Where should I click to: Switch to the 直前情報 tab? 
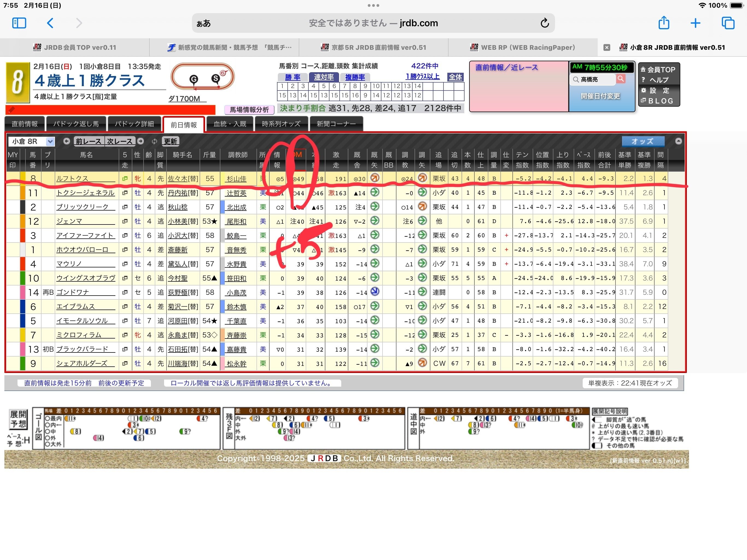(25, 124)
